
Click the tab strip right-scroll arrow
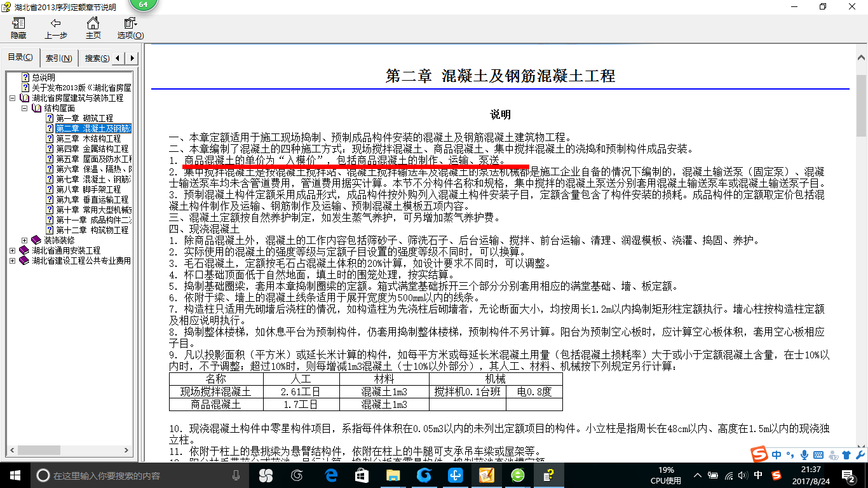(132, 58)
